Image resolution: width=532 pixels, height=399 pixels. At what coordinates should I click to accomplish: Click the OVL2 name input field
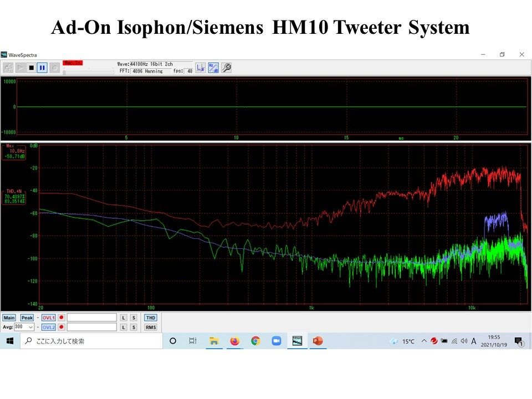(x=92, y=327)
